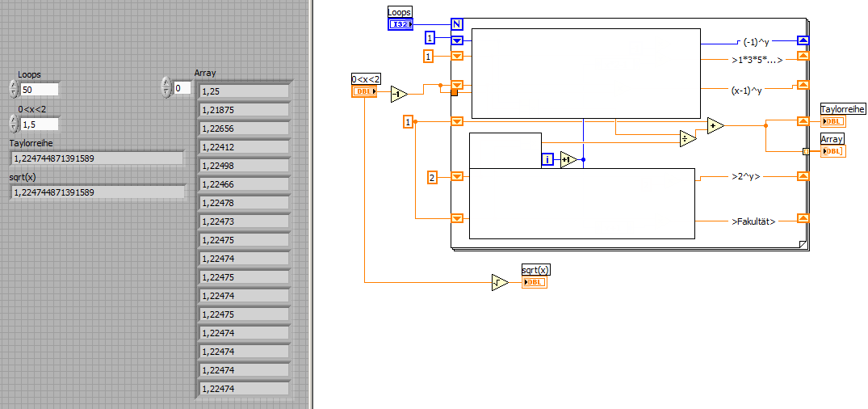The image size is (868, 409).
Task: Click the Loops numeric stepper arrows
Action: pyautogui.click(x=14, y=89)
